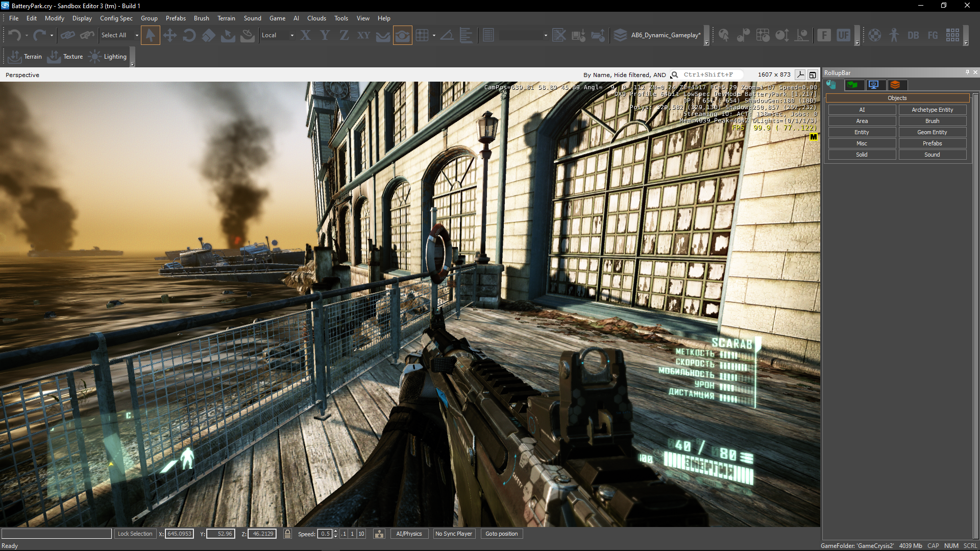Click the Link objects chain icon

pos(67,35)
